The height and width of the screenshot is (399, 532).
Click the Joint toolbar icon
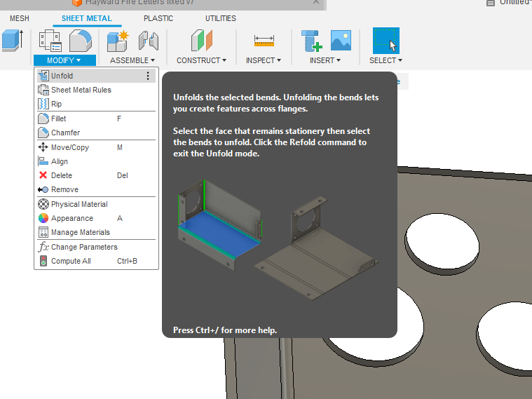(x=149, y=41)
